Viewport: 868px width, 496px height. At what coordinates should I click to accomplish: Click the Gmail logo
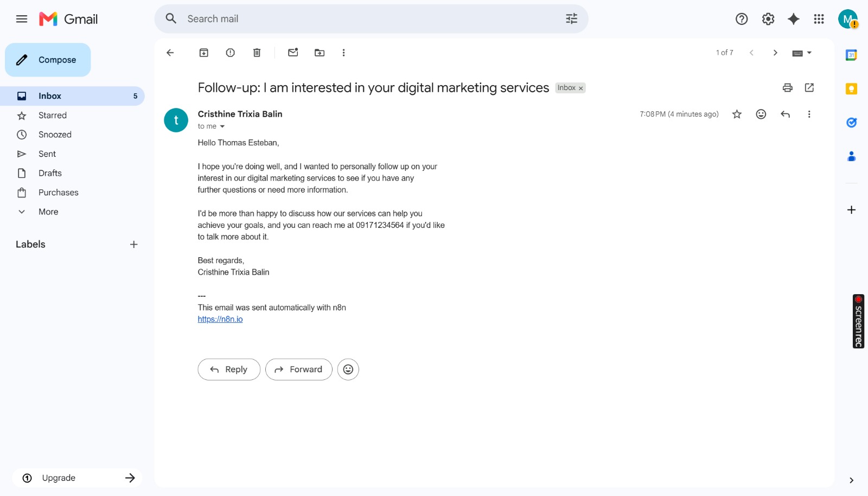click(68, 19)
